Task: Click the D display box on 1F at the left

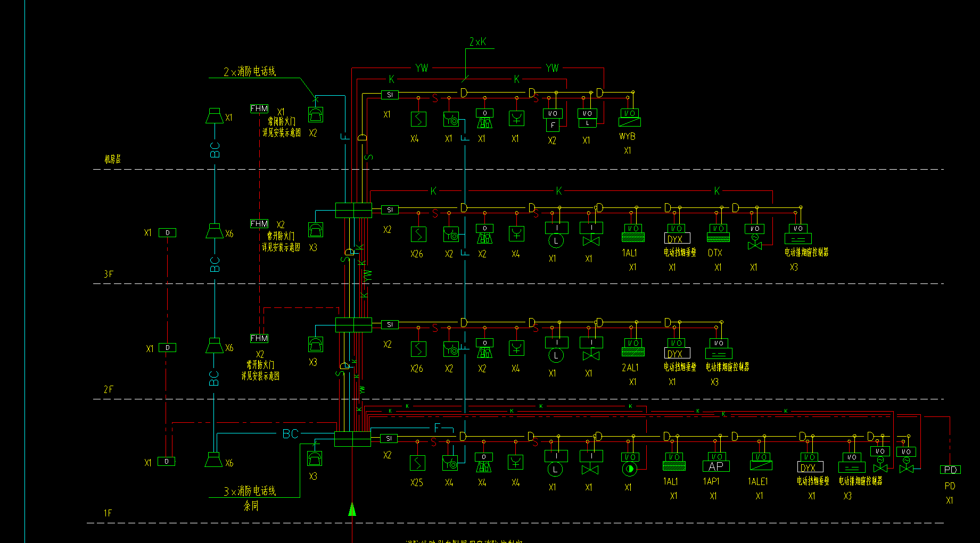Action: click(x=167, y=462)
